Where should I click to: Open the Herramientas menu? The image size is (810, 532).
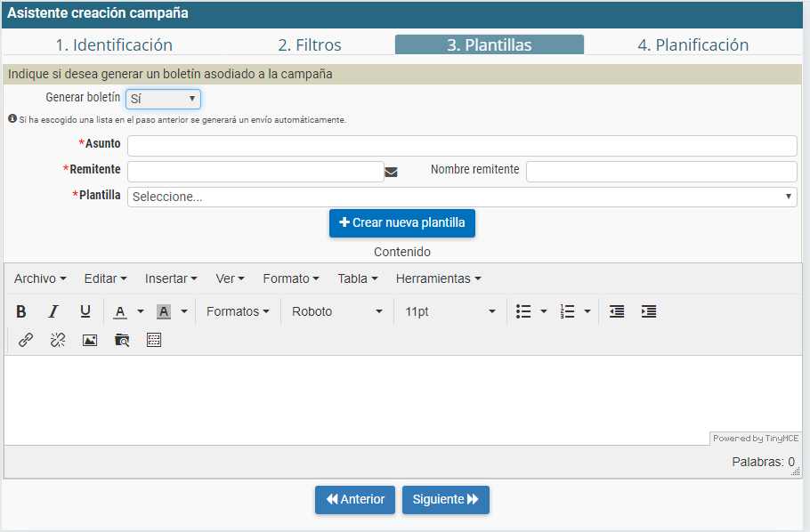pyautogui.click(x=439, y=279)
